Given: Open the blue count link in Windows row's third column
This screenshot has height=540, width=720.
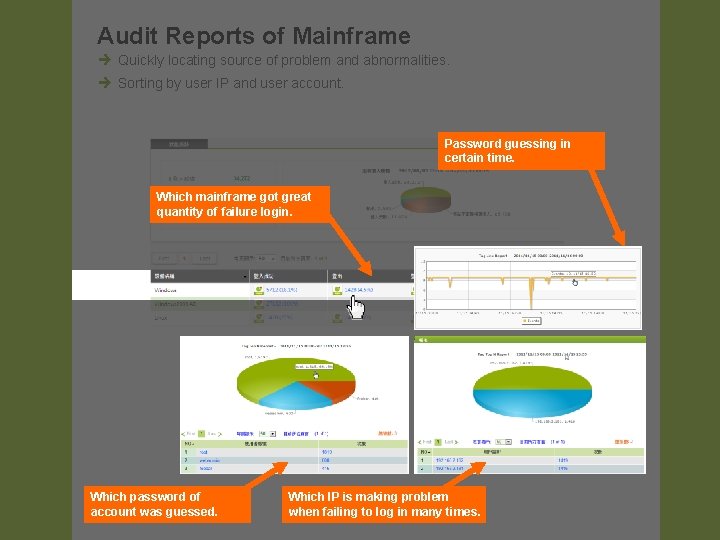Looking at the screenshot, I should coord(359,290).
